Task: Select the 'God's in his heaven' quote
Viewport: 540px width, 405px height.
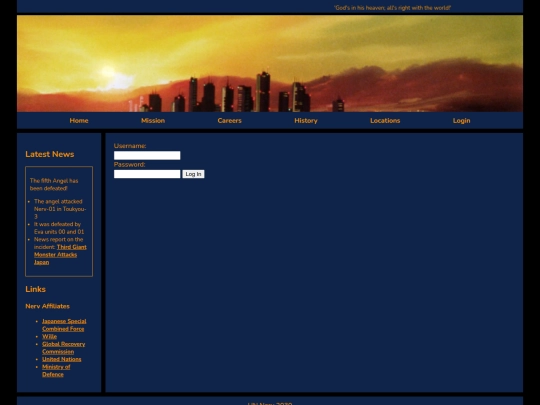Action: (392, 8)
